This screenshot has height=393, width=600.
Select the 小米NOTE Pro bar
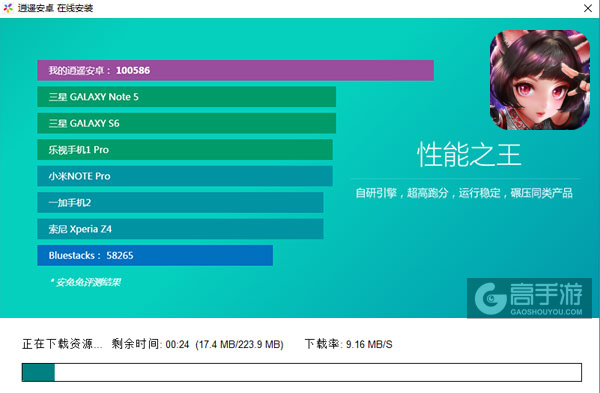pos(185,176)
